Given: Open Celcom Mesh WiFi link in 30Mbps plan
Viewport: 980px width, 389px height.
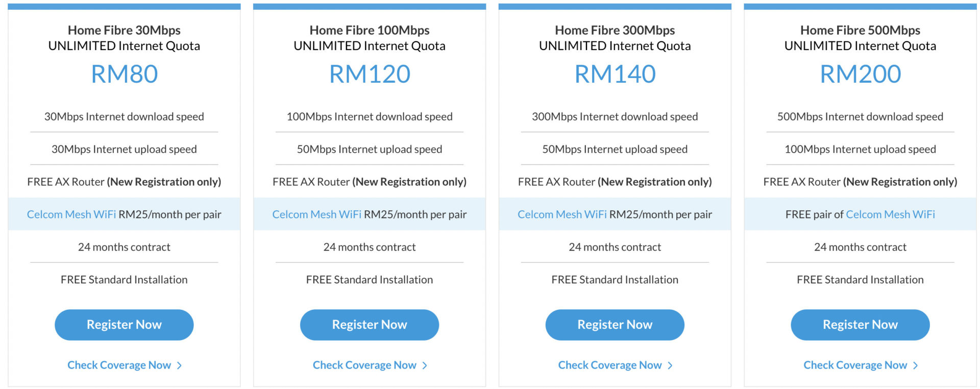Looking at the screenshot, I should coord(71,214).
